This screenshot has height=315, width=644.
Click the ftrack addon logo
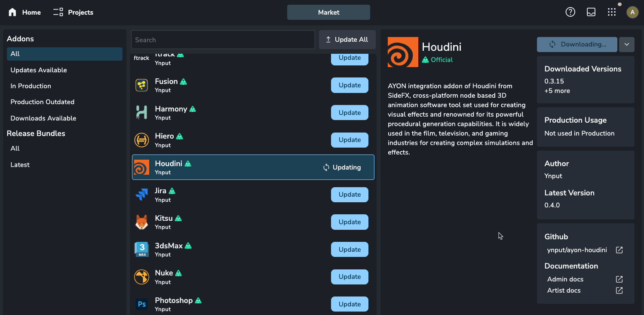point(141,58)
